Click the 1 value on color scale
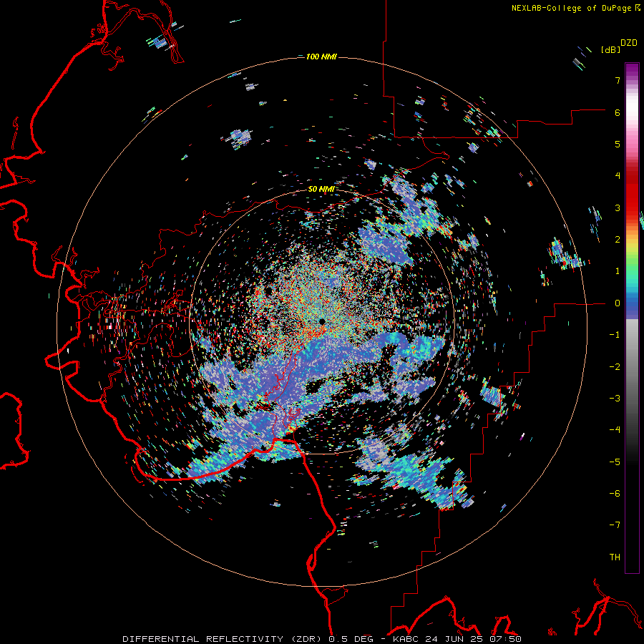644x644 pixels. pyautogui.click(x=618, y=271)
